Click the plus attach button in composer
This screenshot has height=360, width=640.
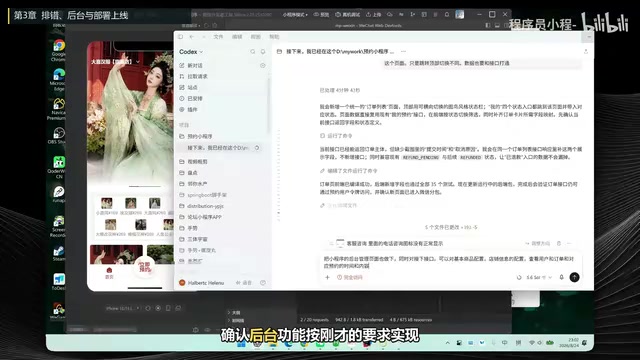point(327,278)
